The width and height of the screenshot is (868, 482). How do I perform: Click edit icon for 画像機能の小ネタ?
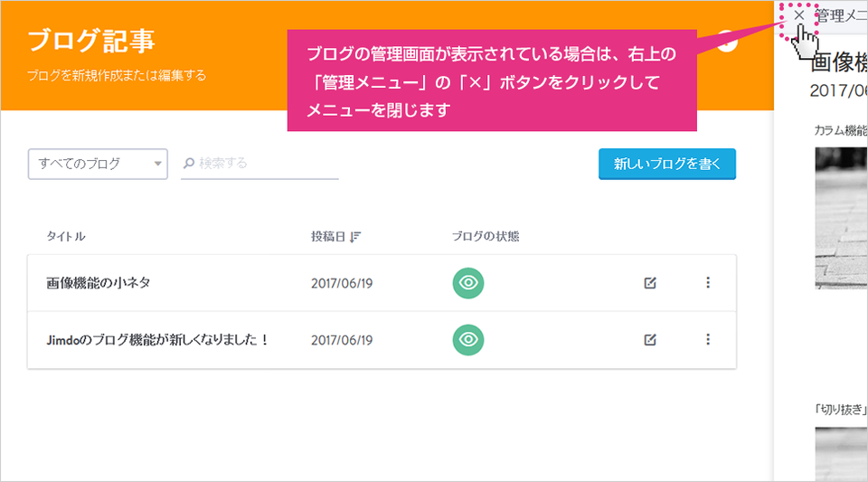650,283
